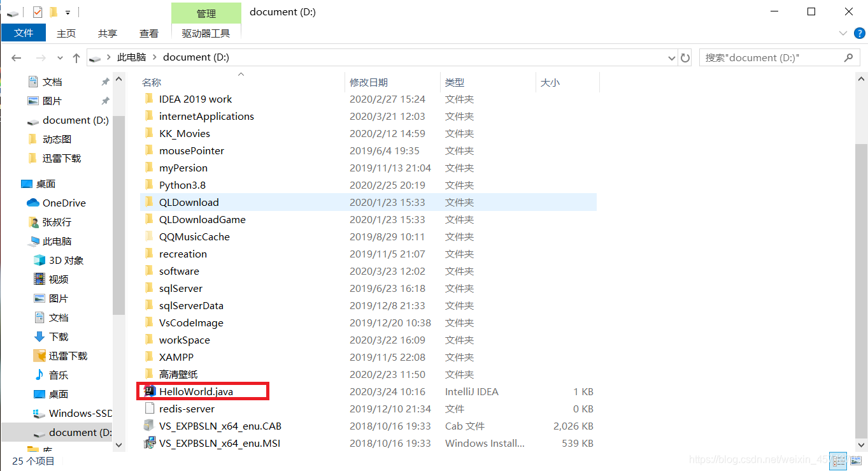Open the recent locations dropdown arrow
Viewport: 868px width, 471px height.
60,57
